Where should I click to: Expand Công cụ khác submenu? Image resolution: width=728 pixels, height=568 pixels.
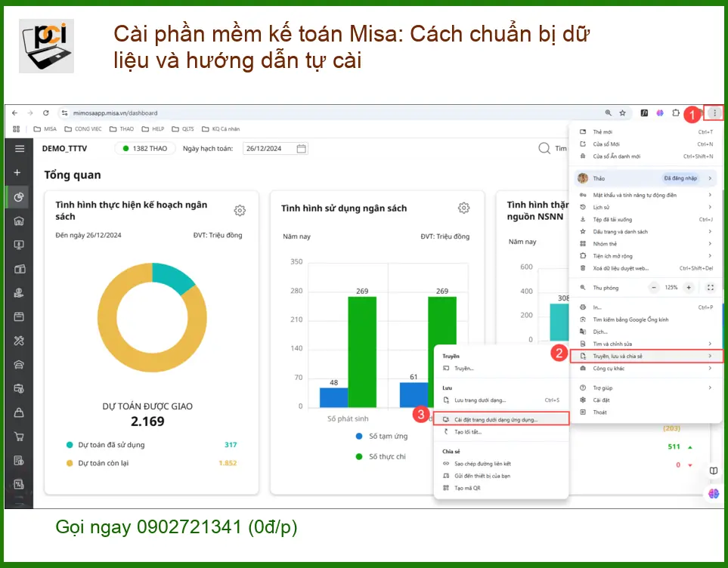coord(710,368)
